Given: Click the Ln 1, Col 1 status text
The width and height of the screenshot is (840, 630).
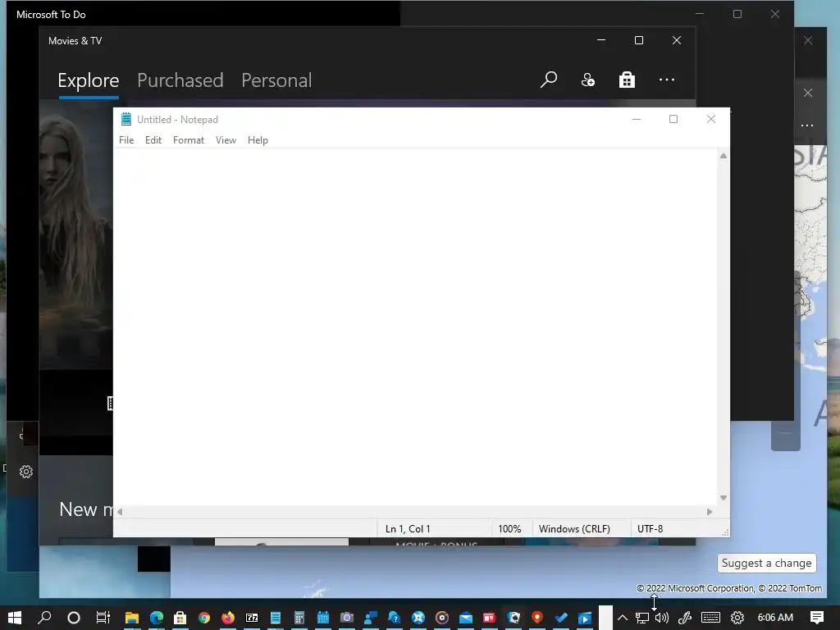Looking at the screenshot, I should coord(408,529).
